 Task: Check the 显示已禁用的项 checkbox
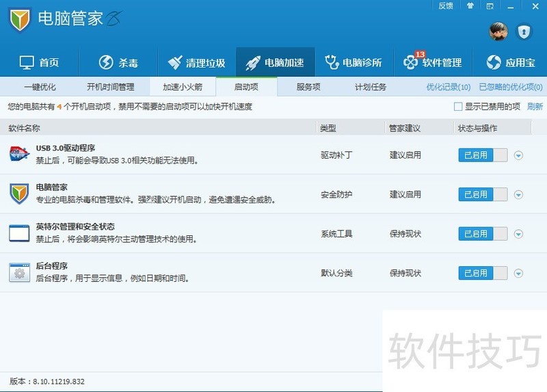point(458,107)
